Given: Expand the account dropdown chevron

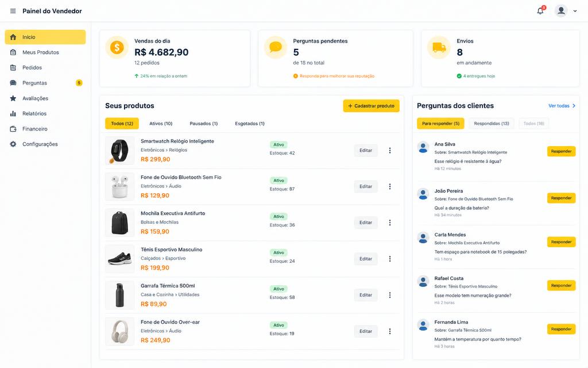Looking at the screenshot, I should [575, 11].
